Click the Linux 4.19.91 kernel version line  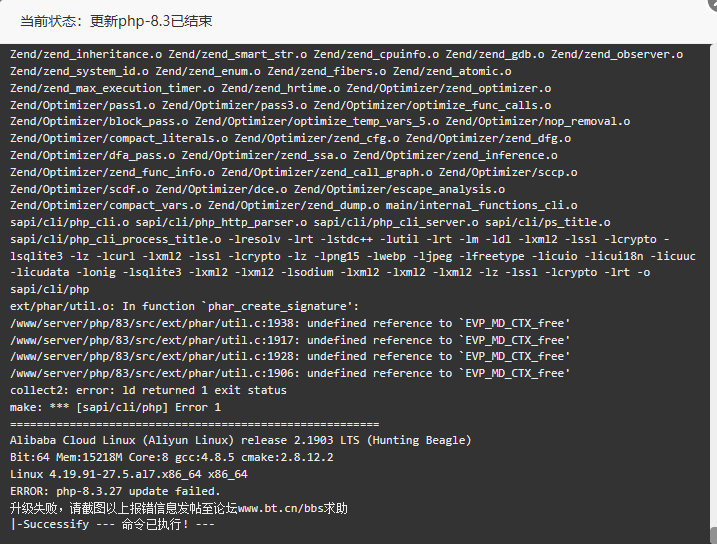click(x=129, y=474)
